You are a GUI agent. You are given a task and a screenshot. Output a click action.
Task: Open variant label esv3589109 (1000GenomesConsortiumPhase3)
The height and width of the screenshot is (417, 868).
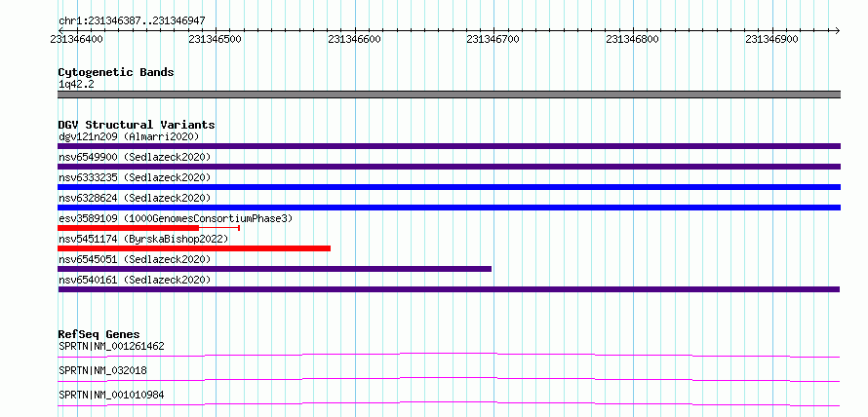176,218
